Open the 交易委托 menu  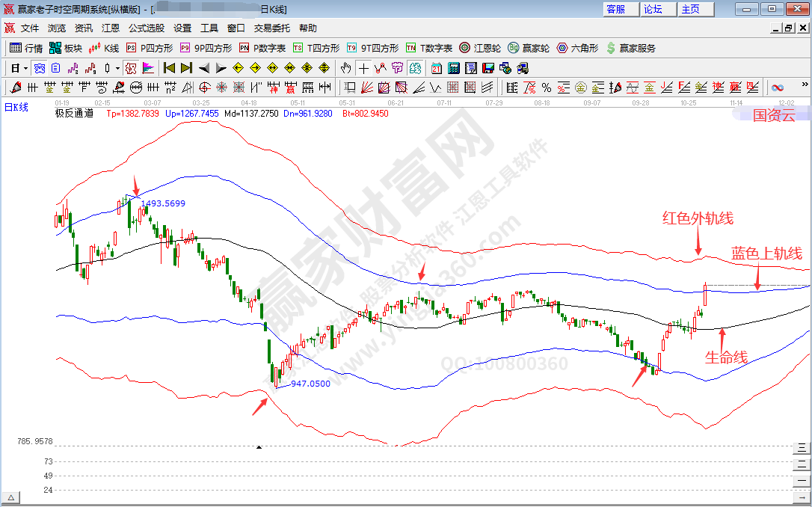point(272,28)
